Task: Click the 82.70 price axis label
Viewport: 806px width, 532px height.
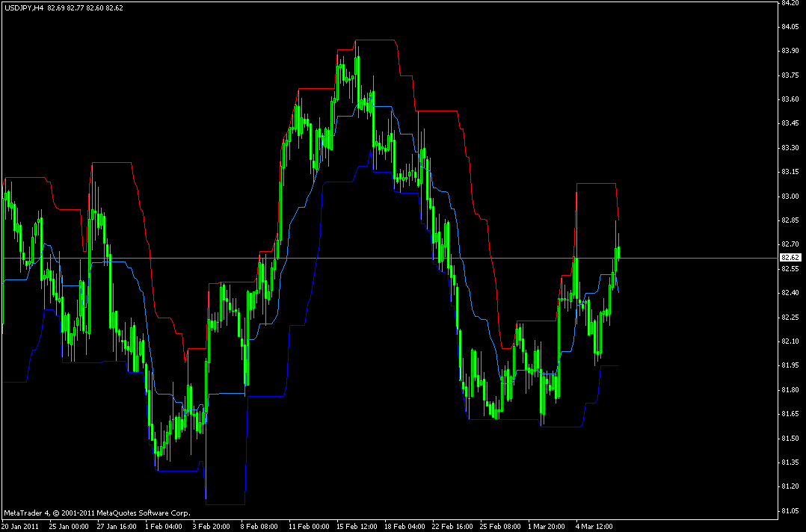Action: pyautogui.click(x=790, y=244)
